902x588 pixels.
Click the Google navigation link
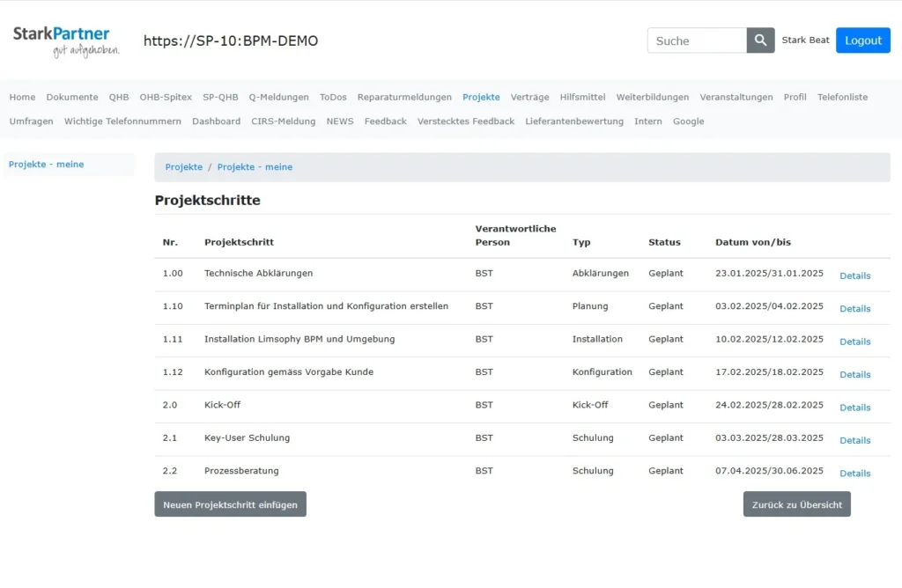click(689, 121)
